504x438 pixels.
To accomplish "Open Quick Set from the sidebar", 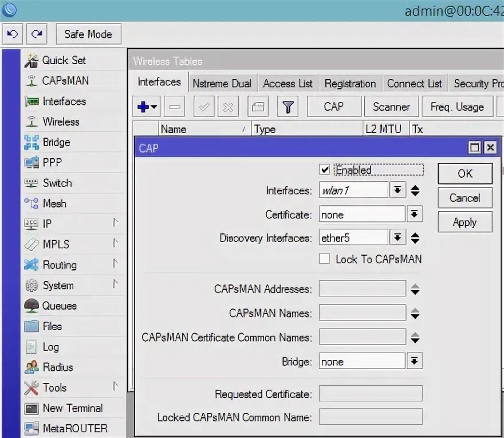I will pos(64,60).
